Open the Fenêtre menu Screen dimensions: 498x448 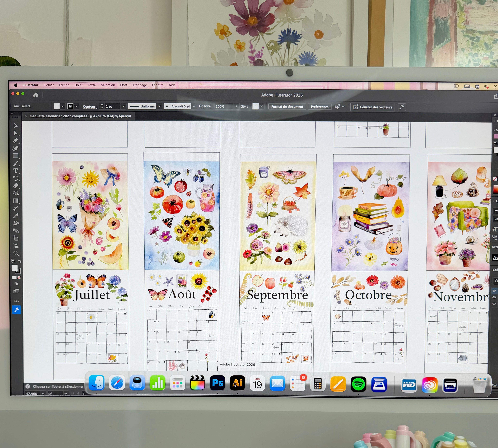click(x=158, y=85)
